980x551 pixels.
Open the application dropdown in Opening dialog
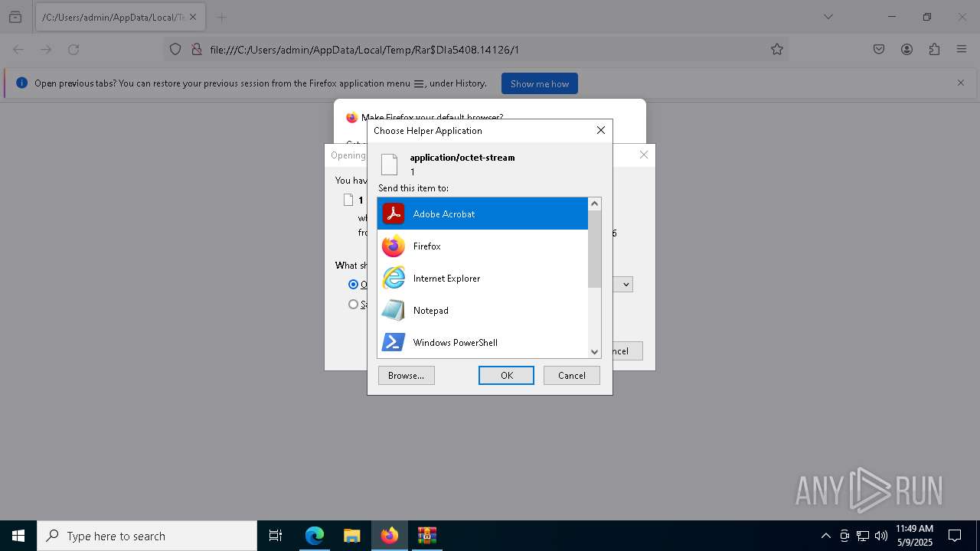pos(626,284)
